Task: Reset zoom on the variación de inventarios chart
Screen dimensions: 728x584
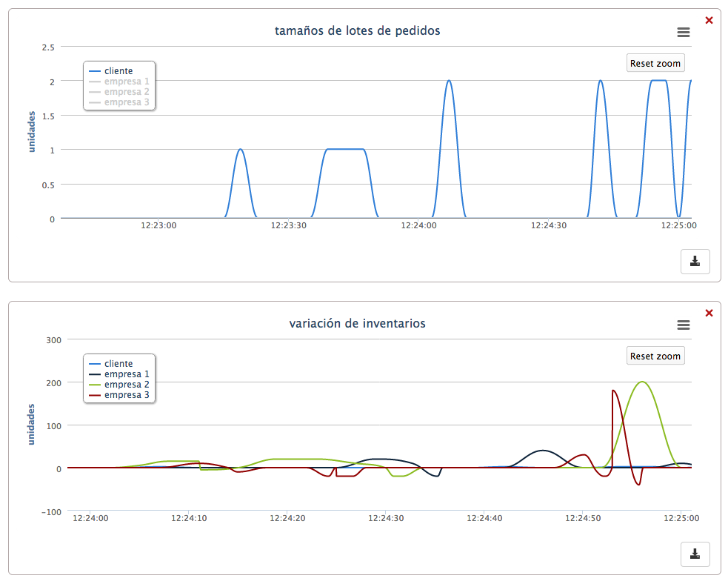Action: coord(655,356)
